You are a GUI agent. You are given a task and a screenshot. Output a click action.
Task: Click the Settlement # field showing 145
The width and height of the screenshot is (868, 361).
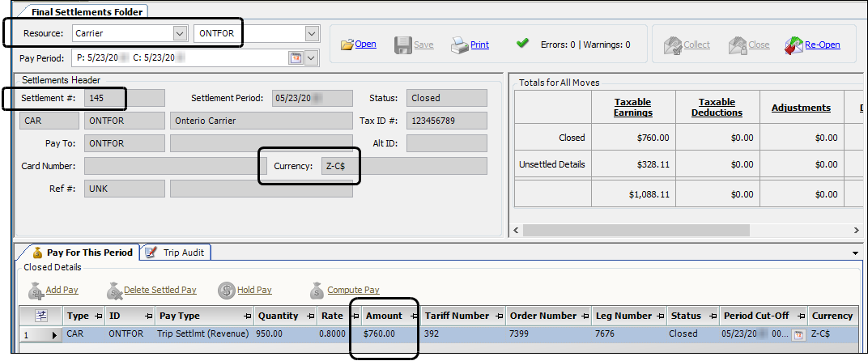click(125, 98)
